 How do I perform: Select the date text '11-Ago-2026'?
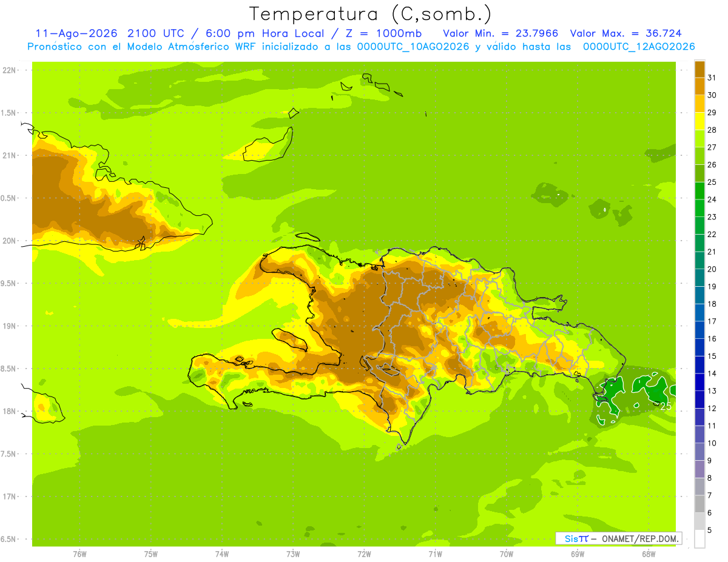point(77,33)
